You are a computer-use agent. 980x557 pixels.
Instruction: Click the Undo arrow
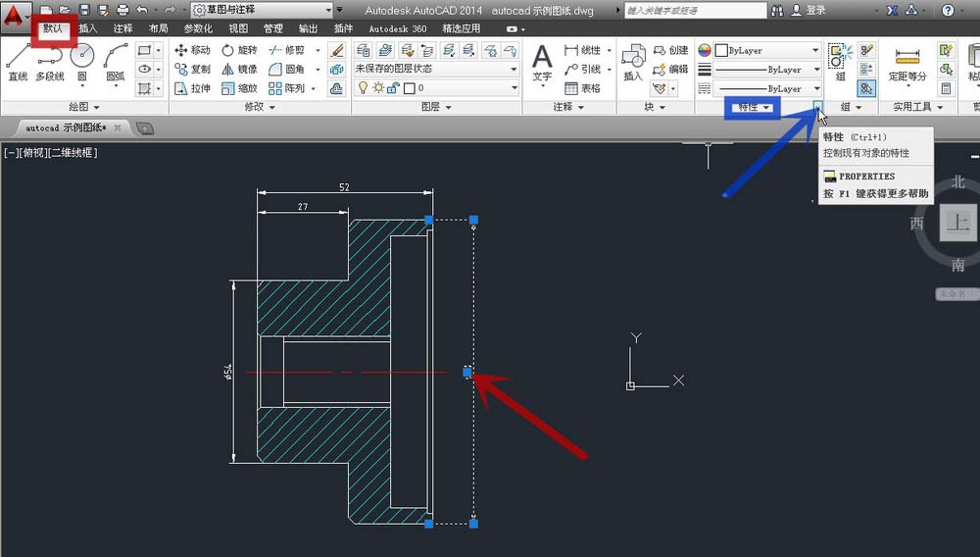coord(142,10)
